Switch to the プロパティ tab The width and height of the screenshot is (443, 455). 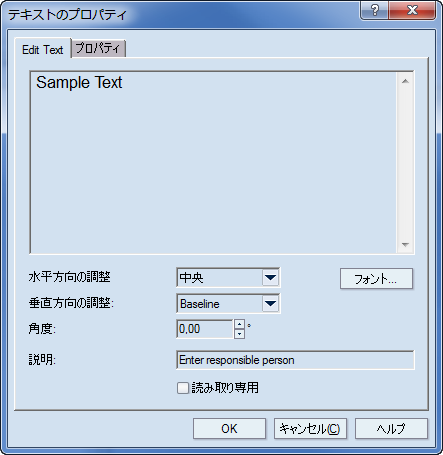98,49
